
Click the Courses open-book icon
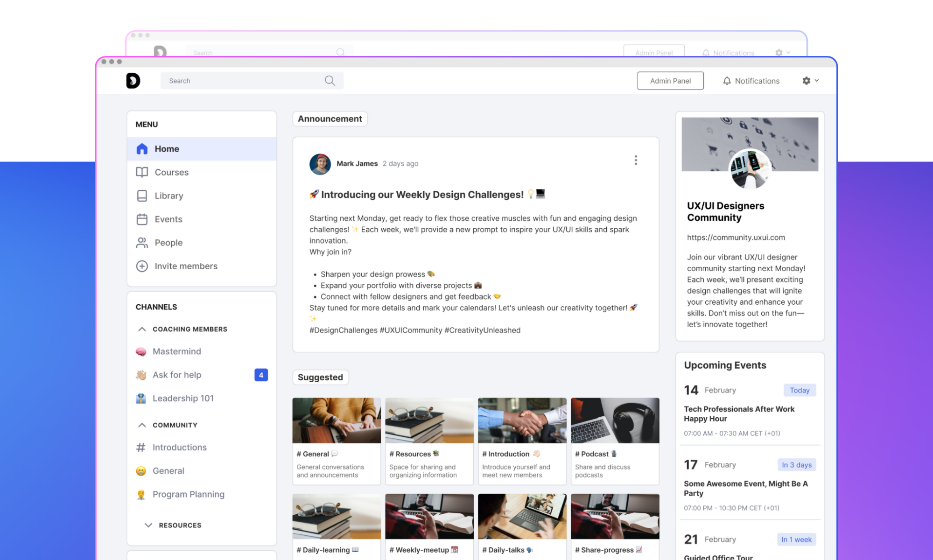click(x=142, y=172)
